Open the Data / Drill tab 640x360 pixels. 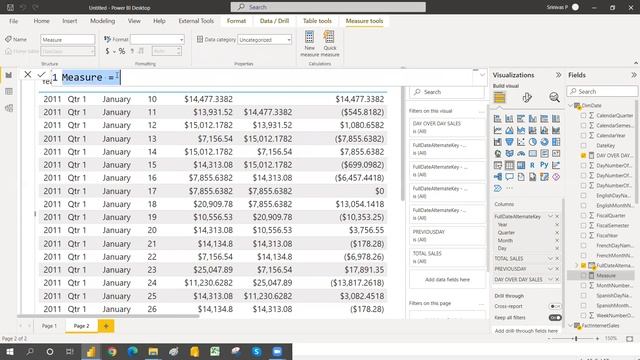click(x=274, y=21)
